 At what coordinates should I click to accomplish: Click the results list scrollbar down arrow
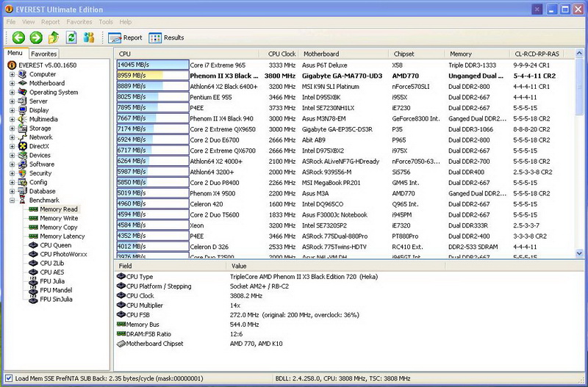[x=579, y=253]
